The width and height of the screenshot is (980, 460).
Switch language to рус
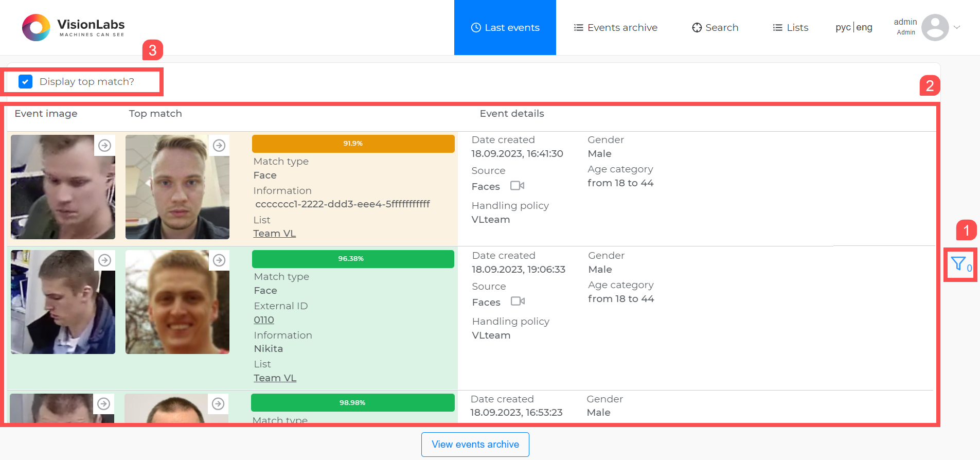click(843, 27)
